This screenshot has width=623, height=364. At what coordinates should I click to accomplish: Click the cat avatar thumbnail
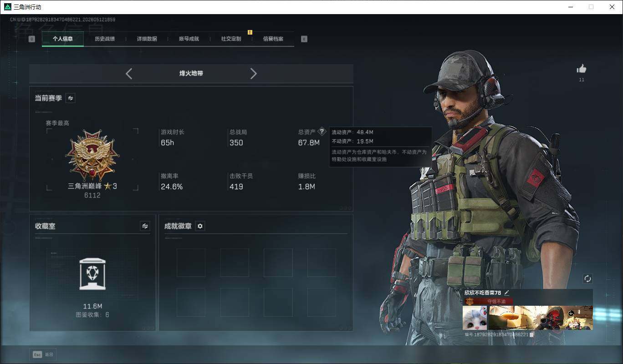475,318
